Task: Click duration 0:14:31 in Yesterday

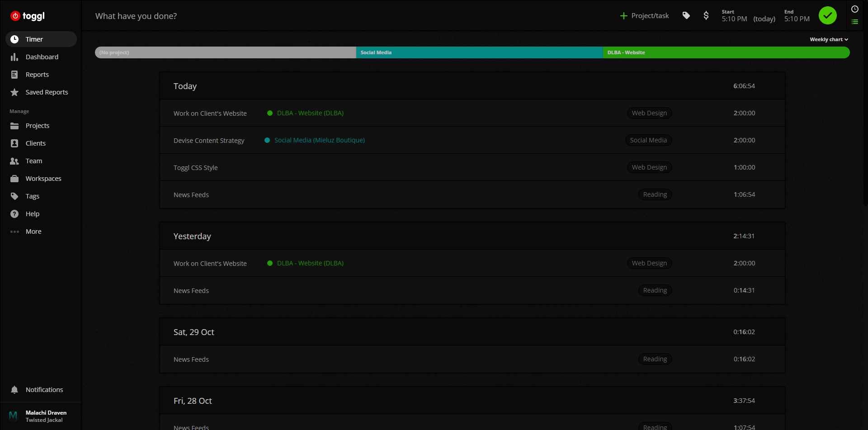Action: click(744, 290)
